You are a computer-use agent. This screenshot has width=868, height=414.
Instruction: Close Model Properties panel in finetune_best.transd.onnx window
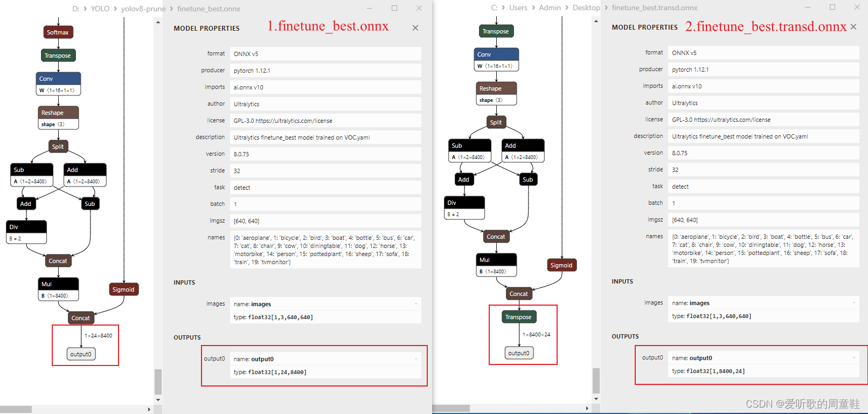853,27
